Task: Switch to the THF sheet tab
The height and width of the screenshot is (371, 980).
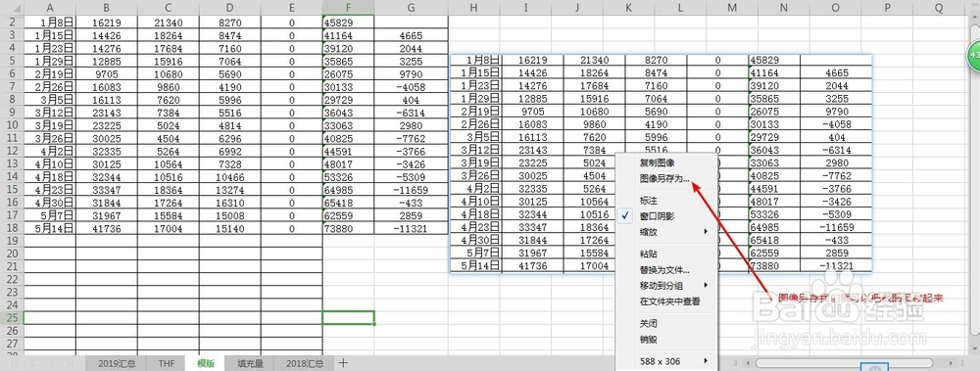Action: (167, 363)
